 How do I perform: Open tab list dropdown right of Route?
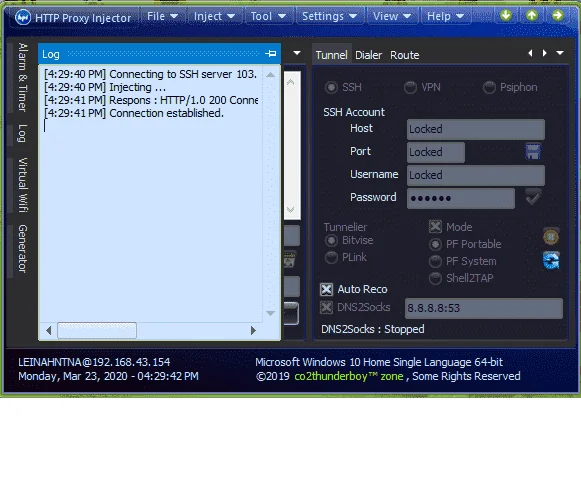pos(560,53)
